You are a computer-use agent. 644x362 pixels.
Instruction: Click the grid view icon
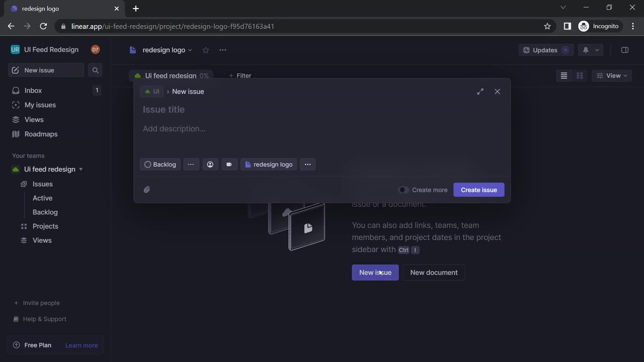[579, 75]
